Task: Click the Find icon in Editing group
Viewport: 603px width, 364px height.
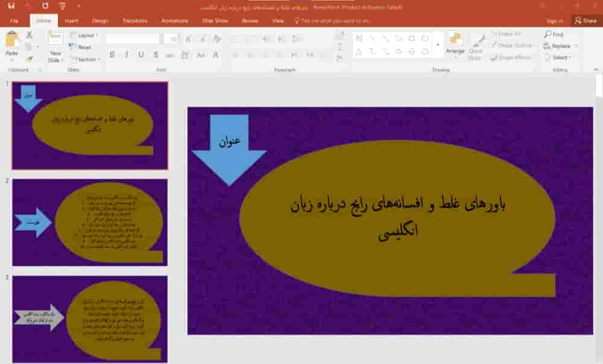Action: [x=555, y=34]
